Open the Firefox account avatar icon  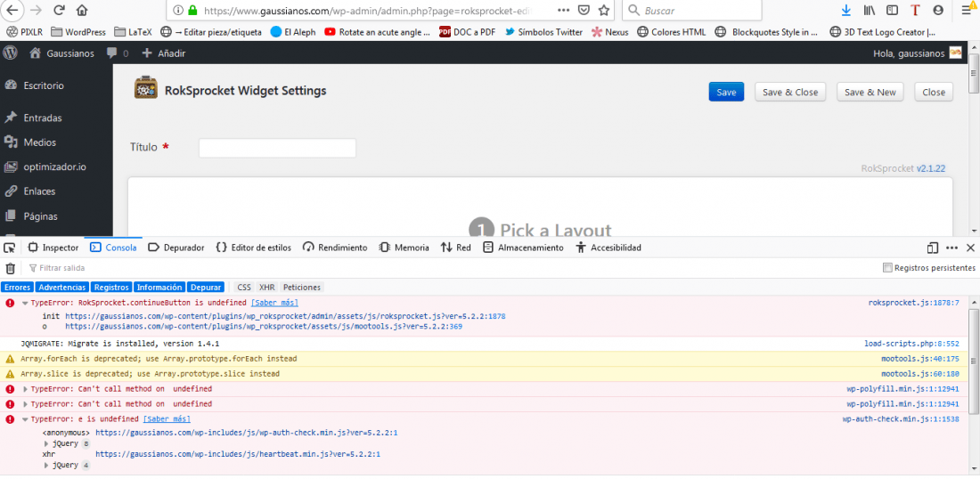937,10
